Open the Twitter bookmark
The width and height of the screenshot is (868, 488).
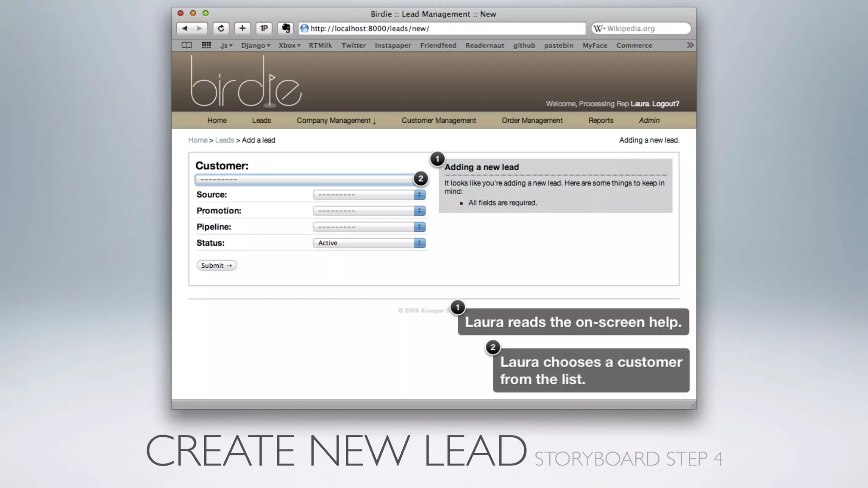tap(353, 45)
